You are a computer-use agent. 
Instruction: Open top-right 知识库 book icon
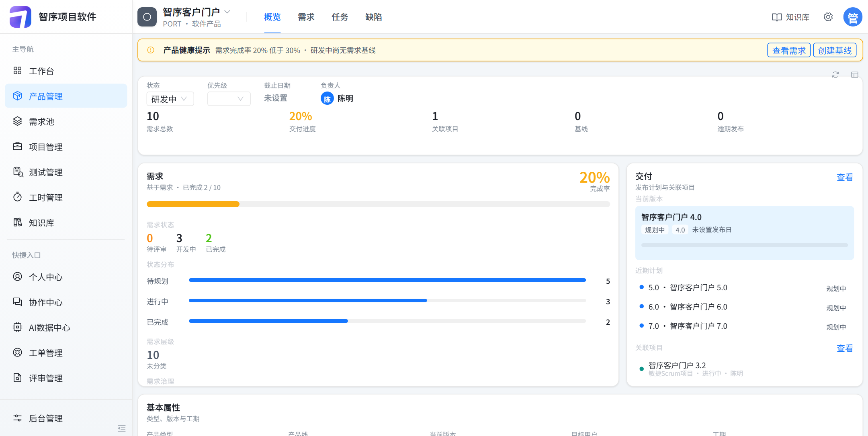tap(777, 17)
